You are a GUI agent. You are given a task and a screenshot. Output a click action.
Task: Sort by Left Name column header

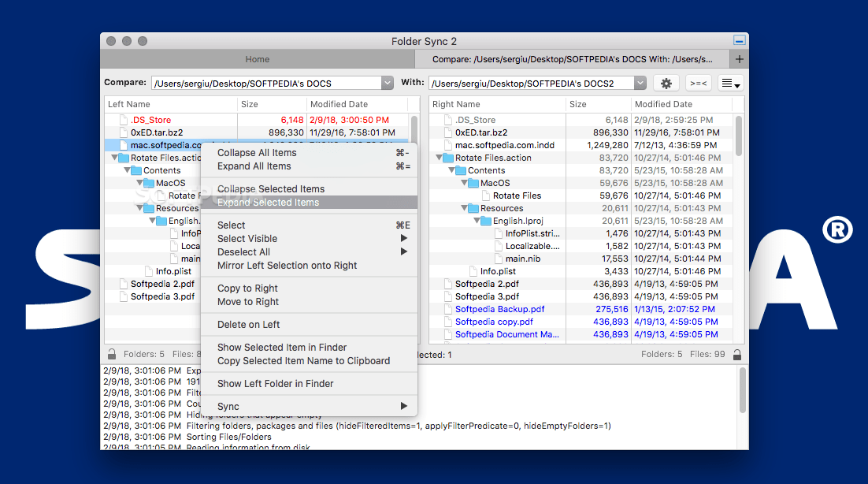point(171,104)
